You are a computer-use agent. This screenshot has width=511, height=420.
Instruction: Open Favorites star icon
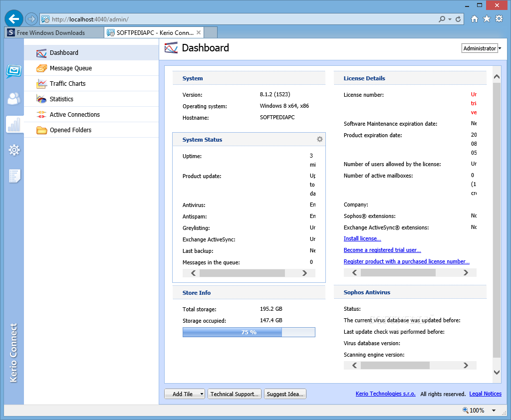(x=487, y=18)
